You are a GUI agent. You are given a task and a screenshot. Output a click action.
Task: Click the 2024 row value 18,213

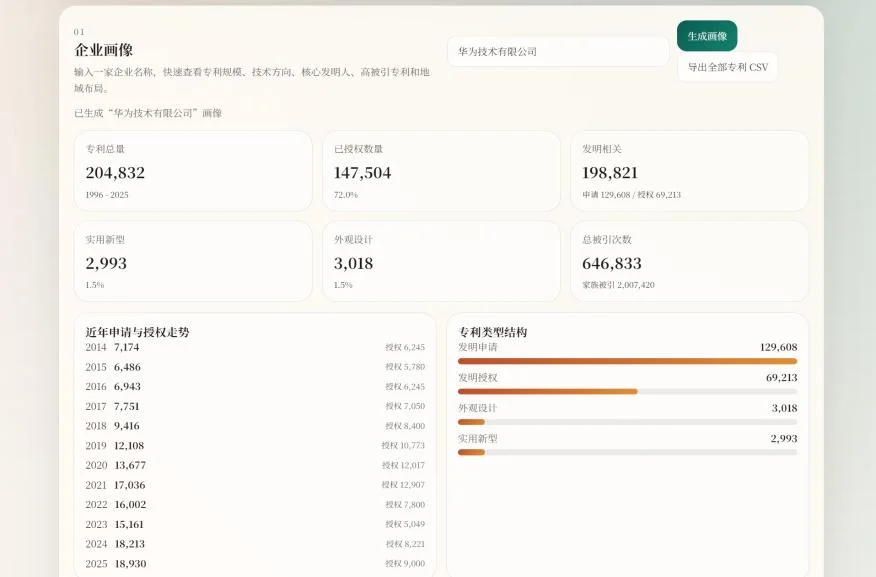tap(129, 544)
